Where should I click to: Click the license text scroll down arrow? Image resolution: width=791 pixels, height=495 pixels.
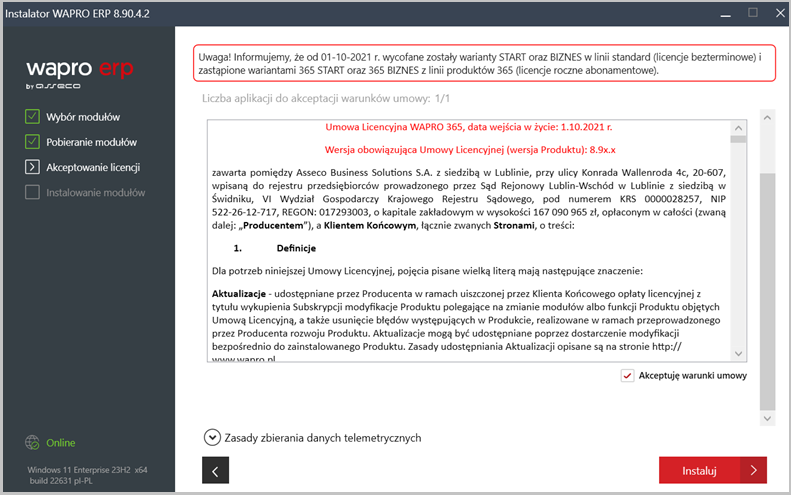point(739,354)
